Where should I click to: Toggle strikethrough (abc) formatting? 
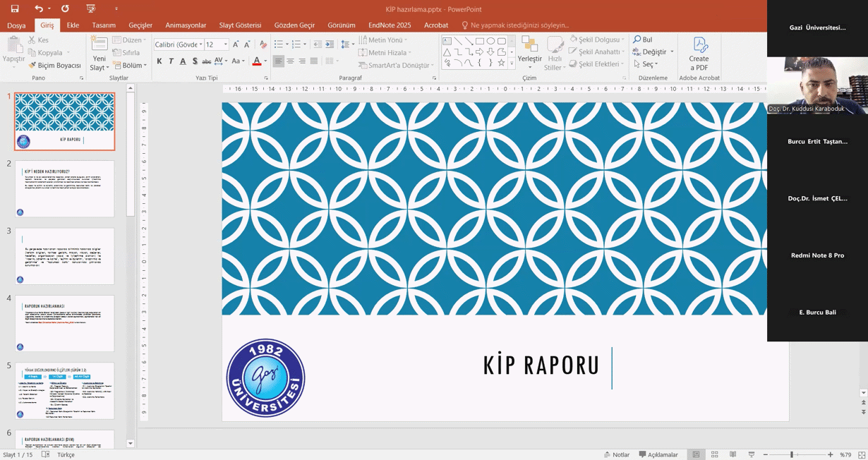pyautogui.click(x=207, y=61)
